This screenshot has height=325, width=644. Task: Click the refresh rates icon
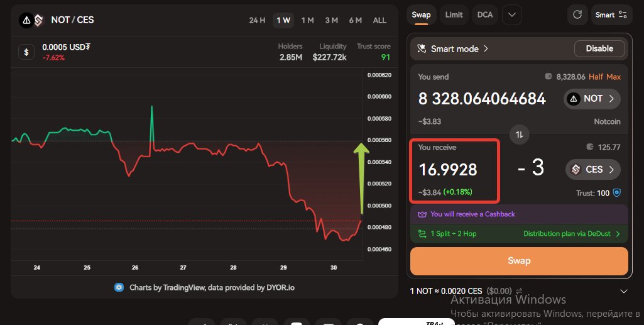[577, 15]
